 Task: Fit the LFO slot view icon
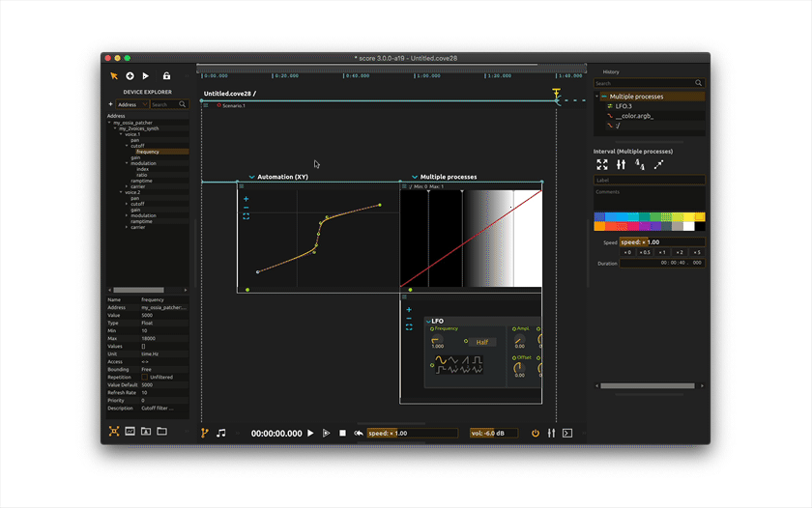[409, 327]
